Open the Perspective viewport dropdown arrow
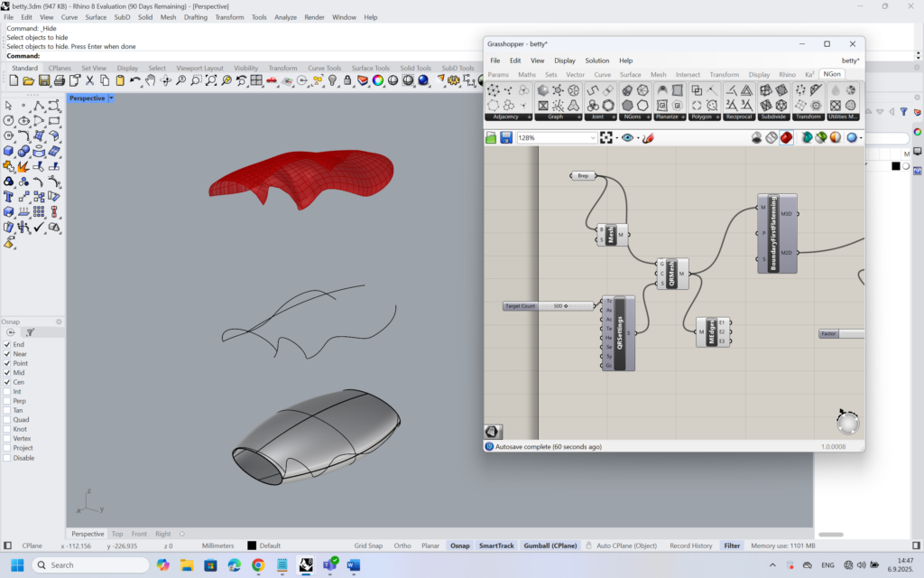 (x=111, y=98)
